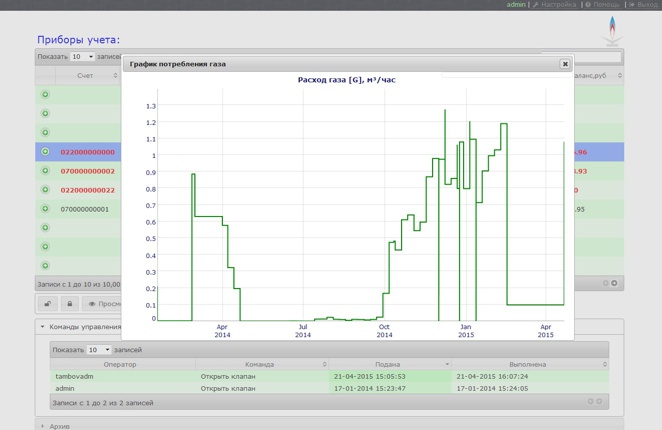The width and height of the screenshot is (662, 430).
Task: Open account link 022000000000
Action: tap(87, 152)
